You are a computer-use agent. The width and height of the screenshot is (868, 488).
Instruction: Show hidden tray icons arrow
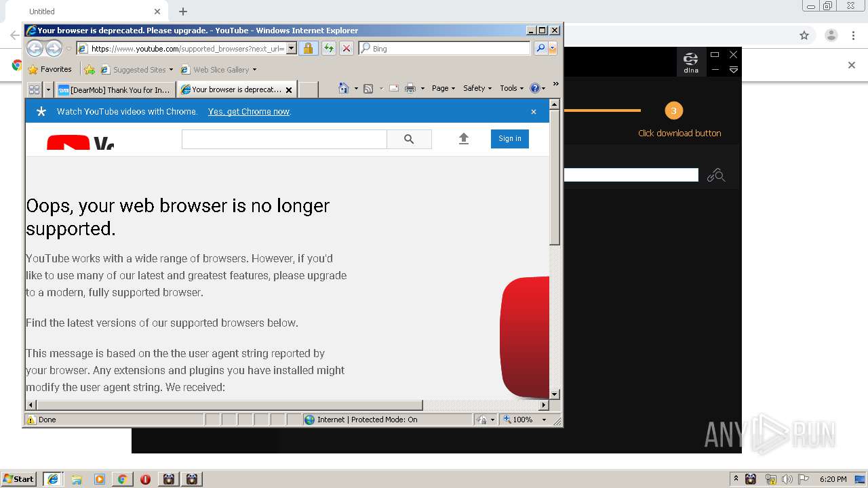pos(736,479)
